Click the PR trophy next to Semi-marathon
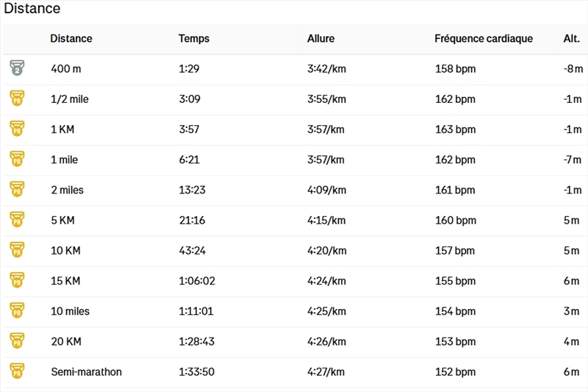 [x=17, y=371]
